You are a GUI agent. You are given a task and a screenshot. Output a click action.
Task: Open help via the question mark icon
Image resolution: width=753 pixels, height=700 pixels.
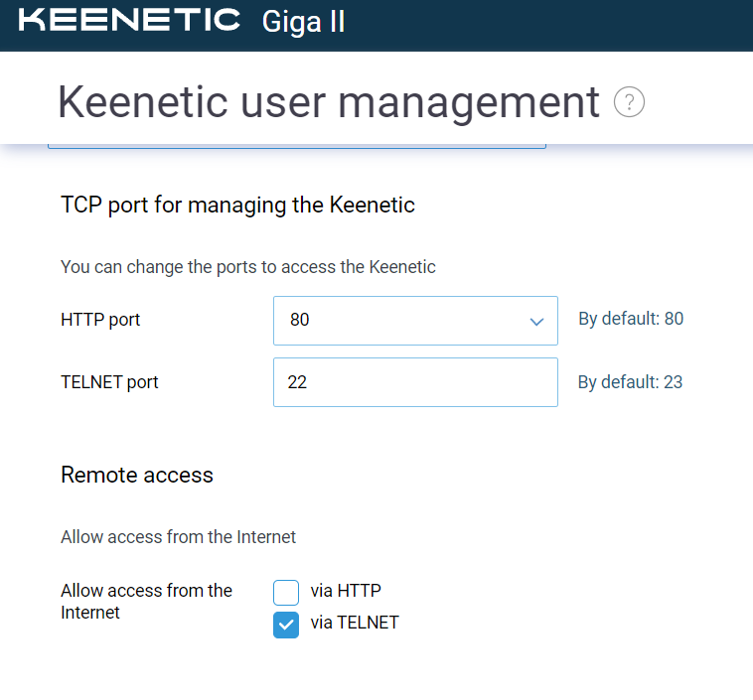click(629, 102)
